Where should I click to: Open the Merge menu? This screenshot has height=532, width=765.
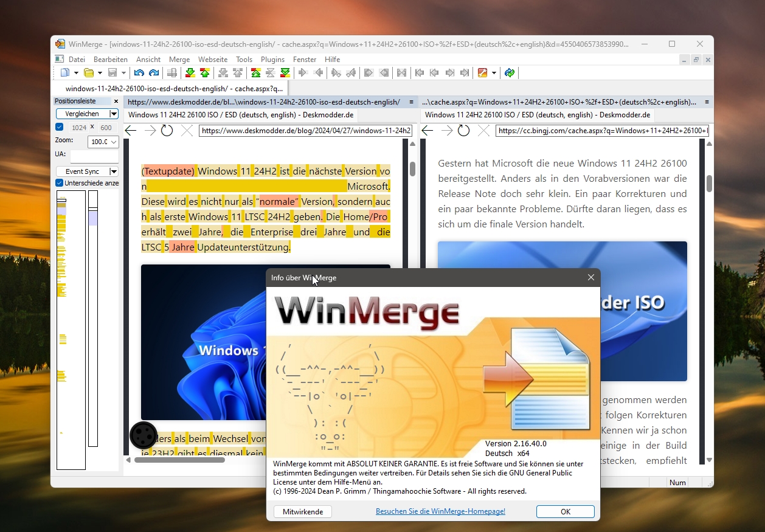(x=179, y=60)
